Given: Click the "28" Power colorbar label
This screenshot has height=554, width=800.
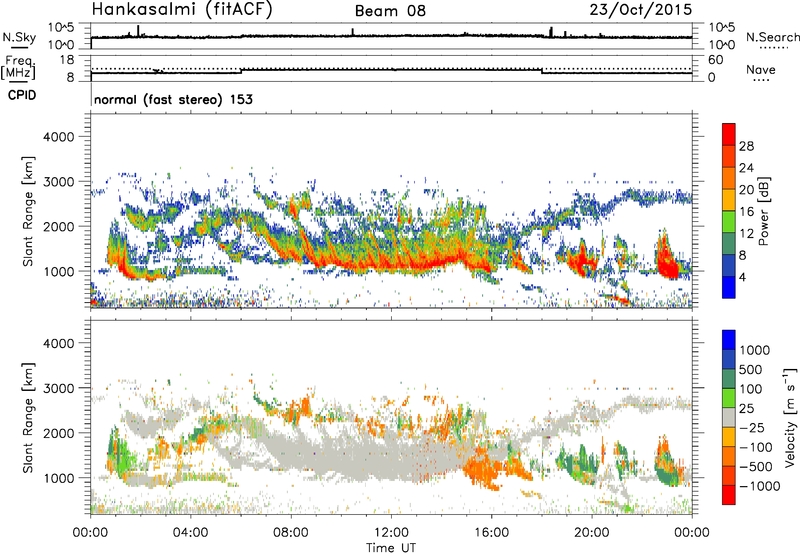Looking at the screenshot, I should click(746, 146).
